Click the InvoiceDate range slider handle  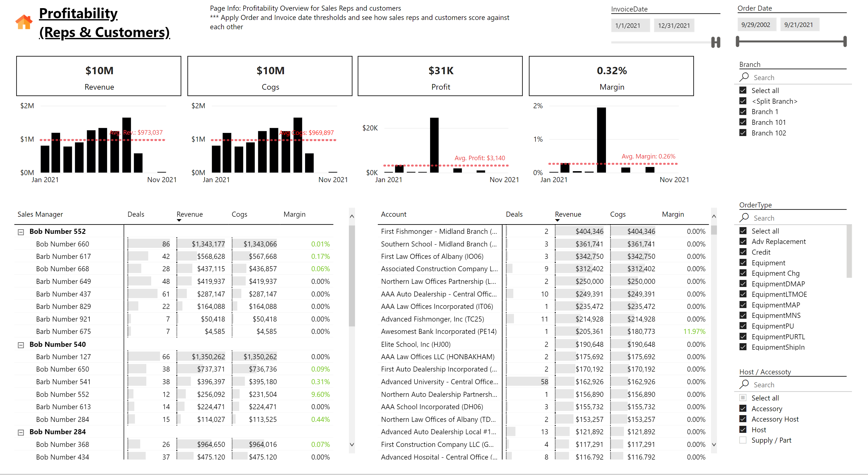click(x=716, y=42)
